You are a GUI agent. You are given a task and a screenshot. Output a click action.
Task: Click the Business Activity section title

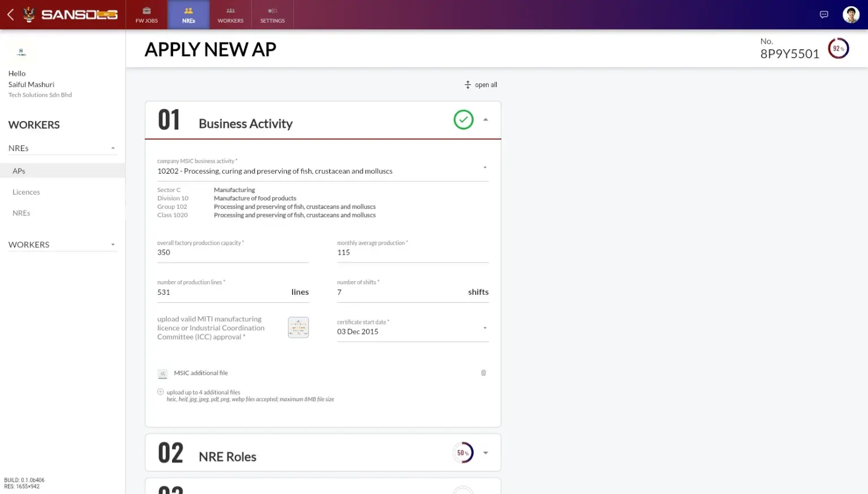(x=246, y=124)
